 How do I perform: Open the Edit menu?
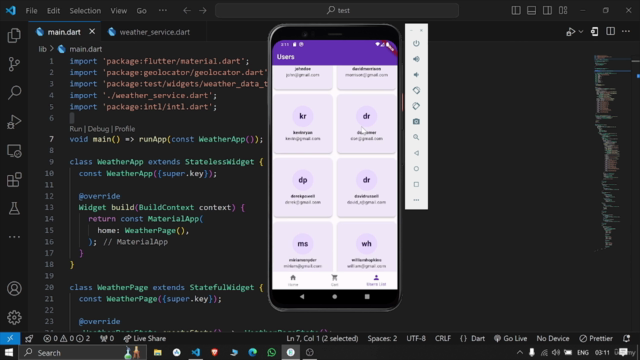pos(53,11)
